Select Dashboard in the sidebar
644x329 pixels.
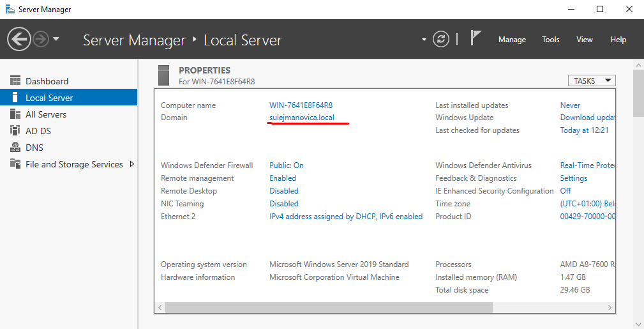pyautogui.click(x=68, y=81)
